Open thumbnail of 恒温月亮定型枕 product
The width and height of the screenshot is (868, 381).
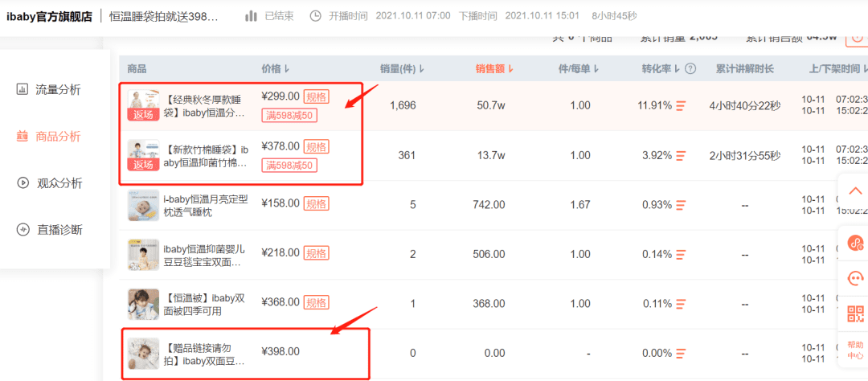coord(143,205)
